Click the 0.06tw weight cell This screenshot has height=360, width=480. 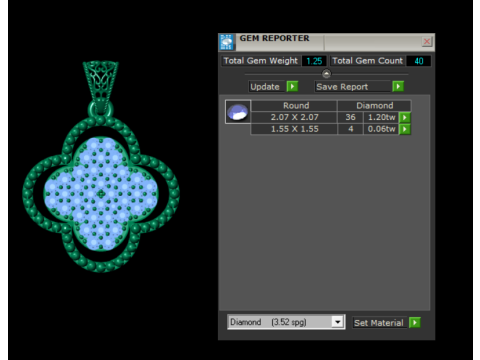click(381, 129)
